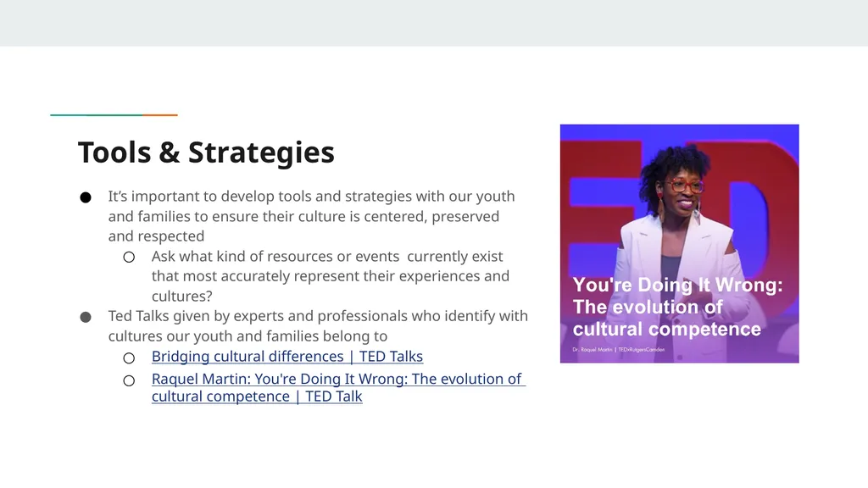Open the Bridging cultural differences TED Talks link
The image size is (868, 488).
point(287,357)
